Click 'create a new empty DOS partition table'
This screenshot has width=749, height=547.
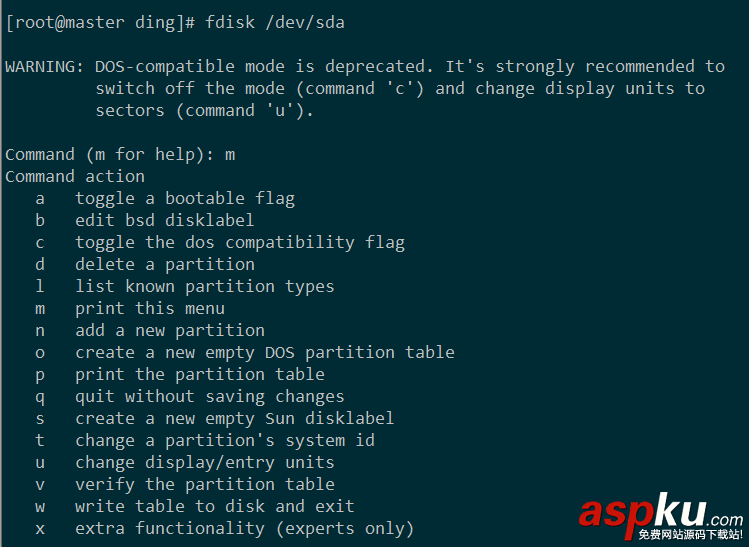pyautogui.click(x=265, y=352)
